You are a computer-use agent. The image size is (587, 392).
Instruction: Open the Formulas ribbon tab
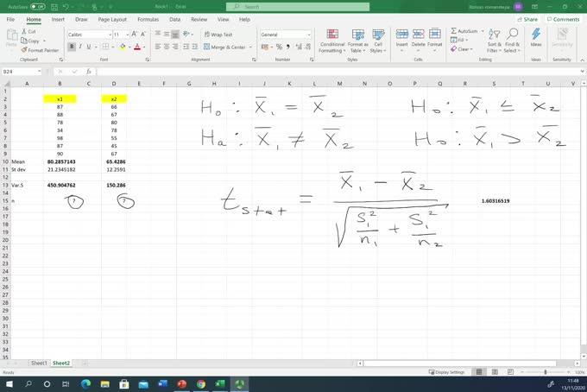(x=147, y=18)
